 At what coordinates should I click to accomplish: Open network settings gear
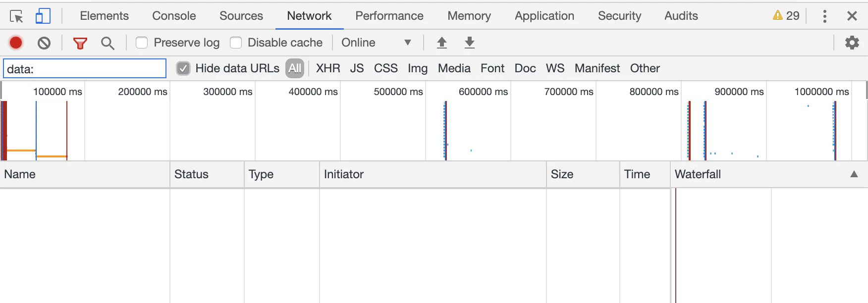pyautogui.click(x=852, y=43)
